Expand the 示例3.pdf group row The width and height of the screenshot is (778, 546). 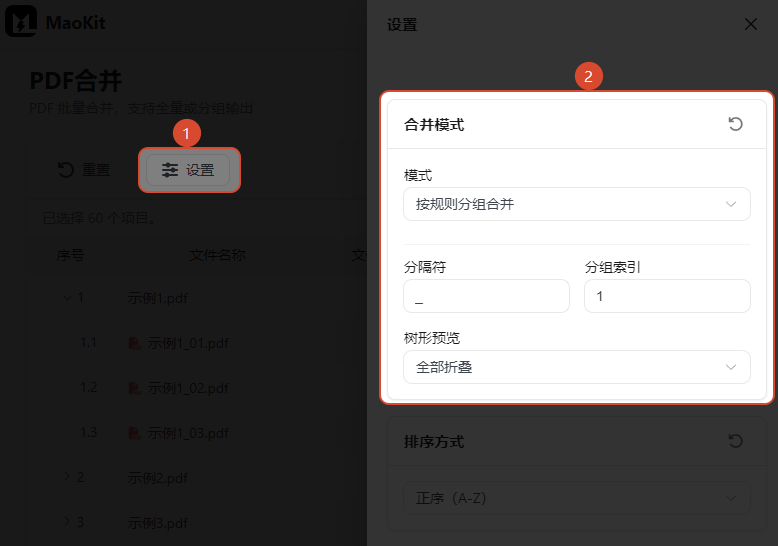tap(67, 521)
